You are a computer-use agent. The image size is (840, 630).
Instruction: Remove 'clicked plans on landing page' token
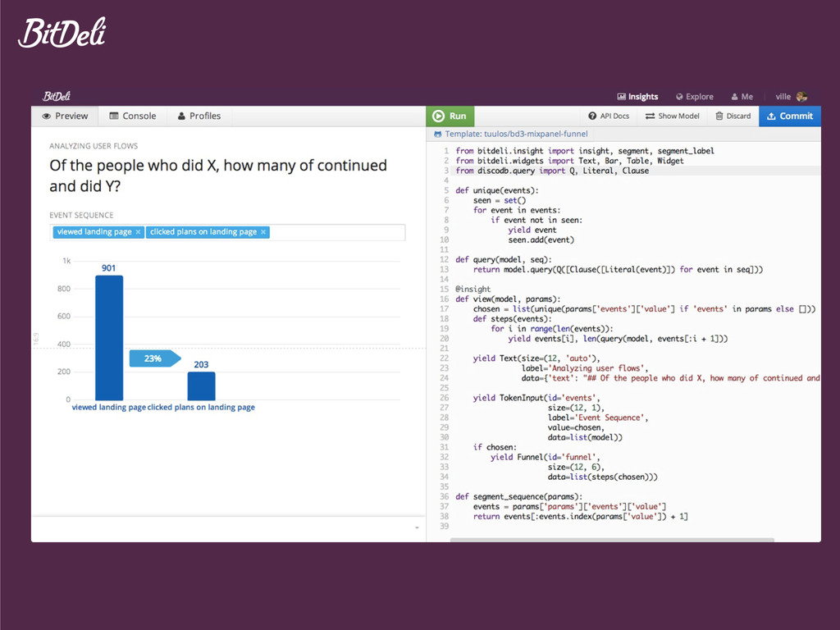pyautogui.click(x=263, y=232)
